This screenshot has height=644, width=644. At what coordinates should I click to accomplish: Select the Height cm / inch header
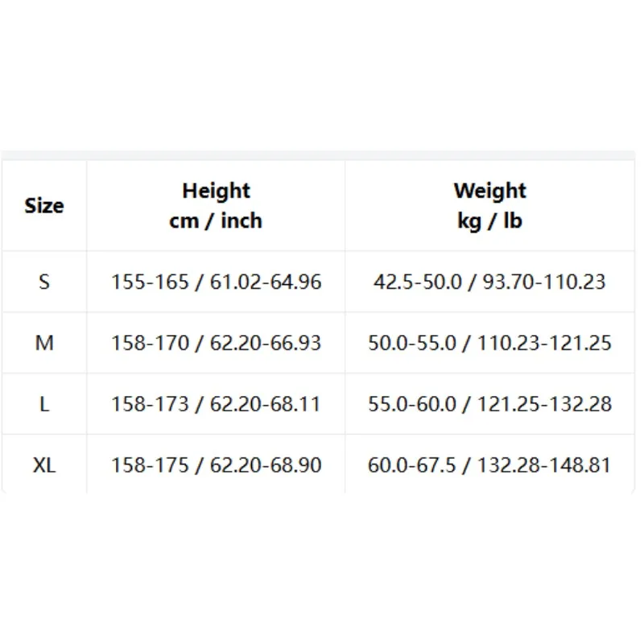point(216,205)
